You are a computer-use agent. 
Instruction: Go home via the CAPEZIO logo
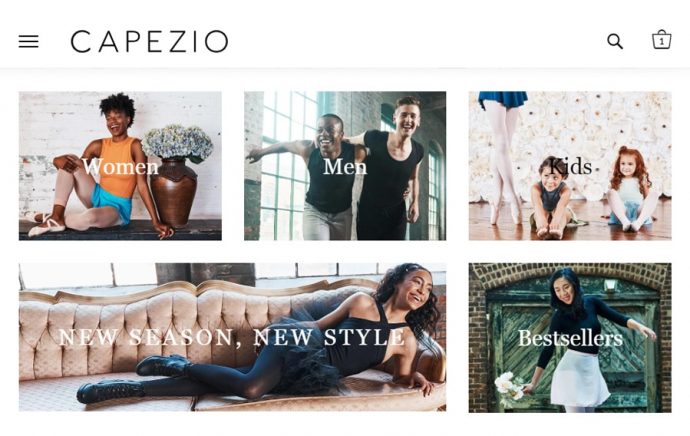[149, 41]
